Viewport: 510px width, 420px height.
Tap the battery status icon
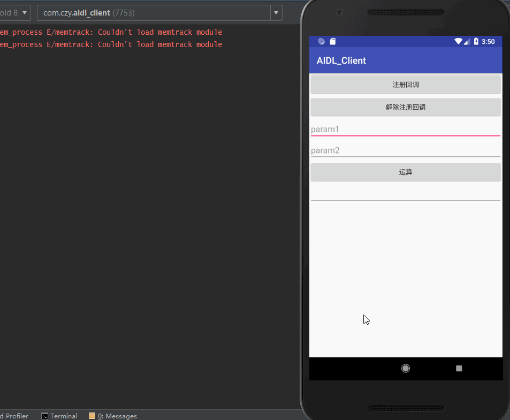[476, 41]
